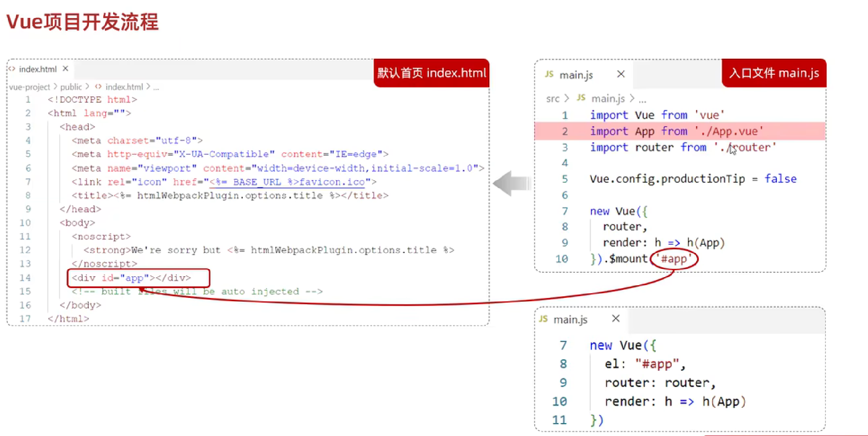Click the title htmlWebpackPlugin line
This screenshot has width=868, height=436.
pos(230,196)
